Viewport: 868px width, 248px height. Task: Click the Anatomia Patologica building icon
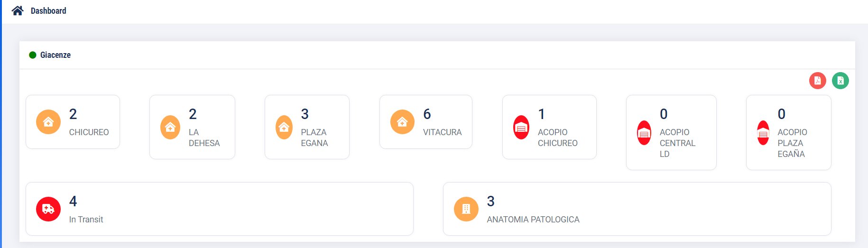click(466, 209)
